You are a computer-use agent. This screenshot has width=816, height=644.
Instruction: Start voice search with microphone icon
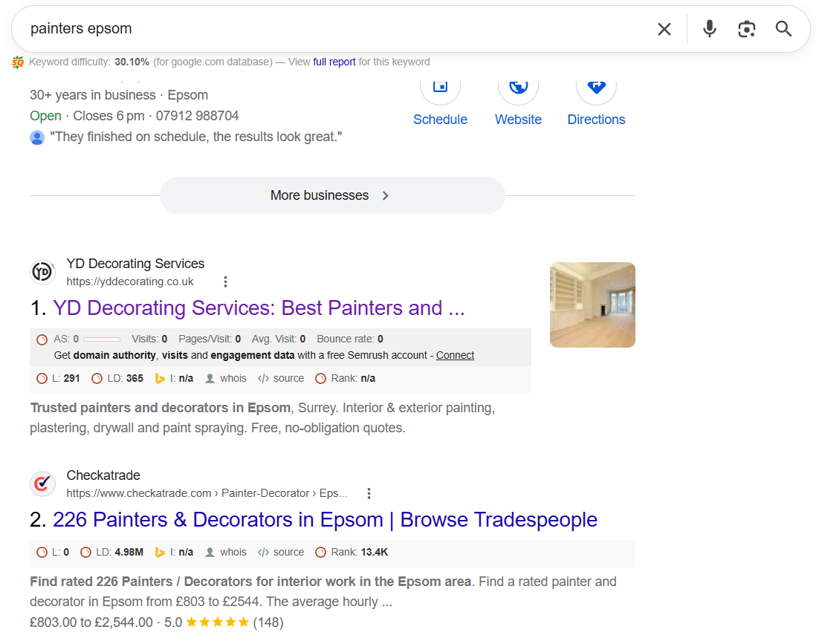(709, 29)
